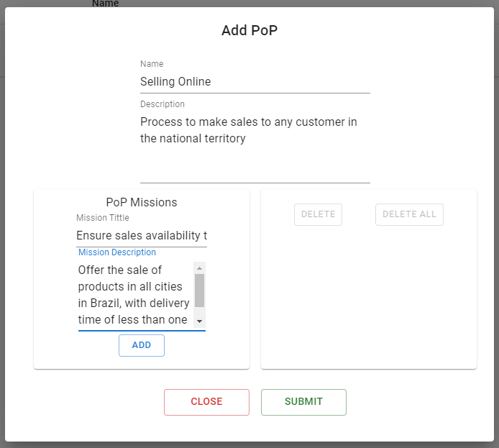
Task: Click the scroll down arrow in Mission Description
Action: coord(200,321)
